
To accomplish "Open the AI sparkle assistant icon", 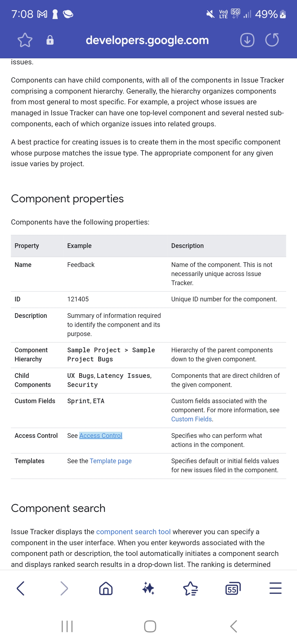I will click(x=148, y=588).
